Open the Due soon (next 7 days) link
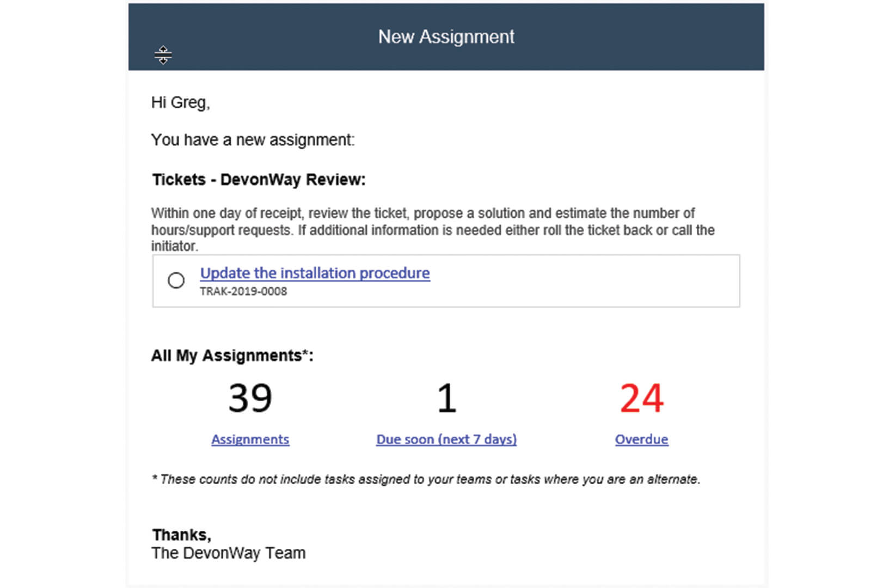 pos(446,439)
